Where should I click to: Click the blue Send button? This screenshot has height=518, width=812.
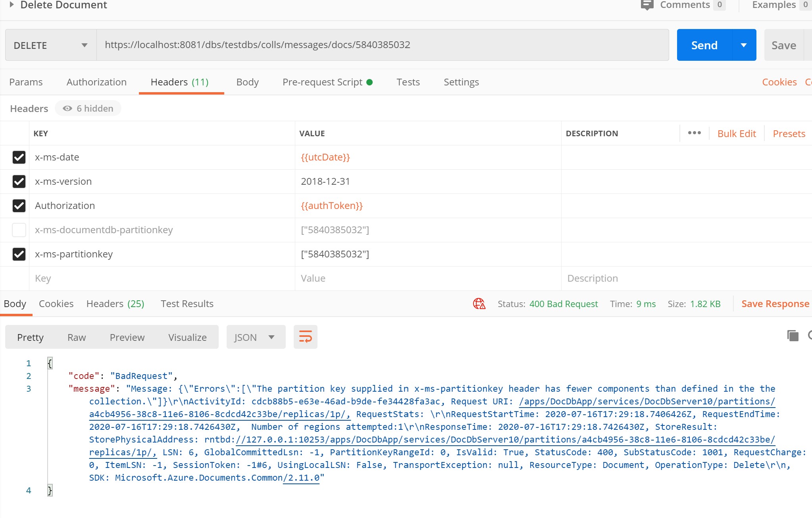[x=704, y=45]
